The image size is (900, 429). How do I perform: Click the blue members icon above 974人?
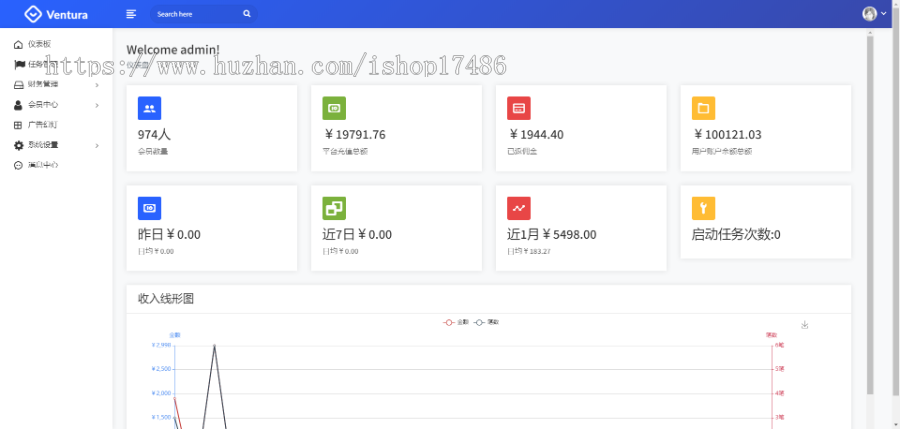pyautogui.click(x=149, y=108)
